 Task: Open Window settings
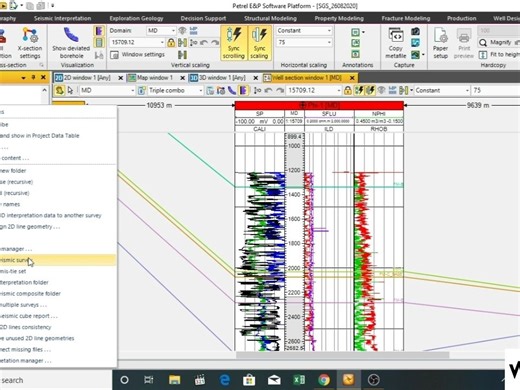(137, 54)
